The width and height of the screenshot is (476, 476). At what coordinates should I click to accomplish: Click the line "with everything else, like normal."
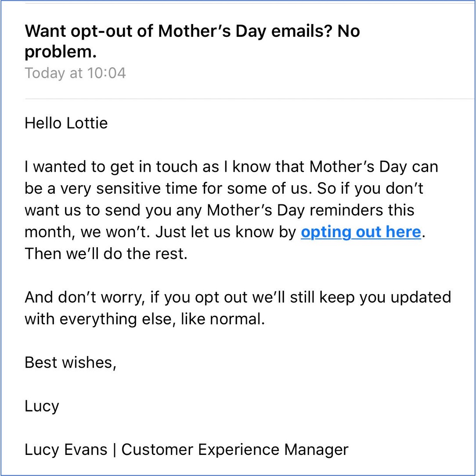pyautogui.click(x=144, y=319)
